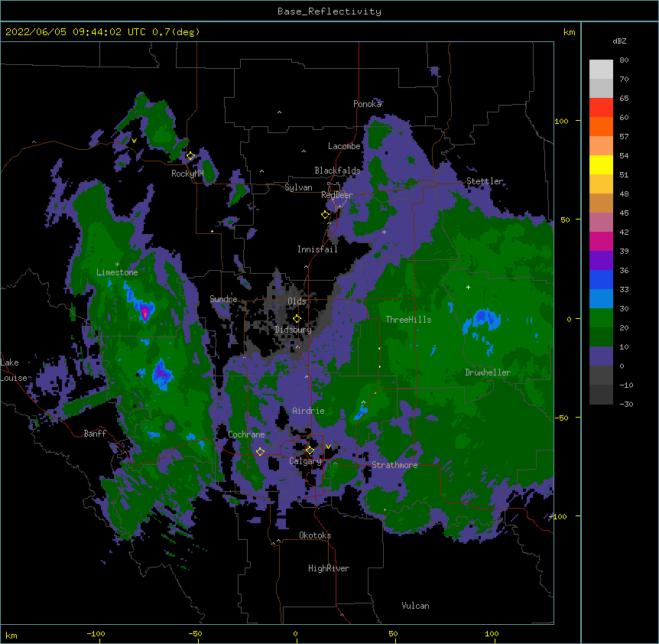Click the Innisfail label
The image size is (659, 644).
[x=317, y=249]
